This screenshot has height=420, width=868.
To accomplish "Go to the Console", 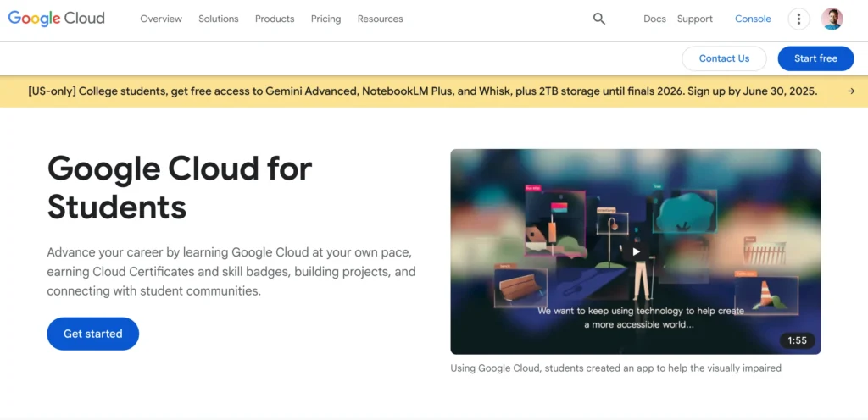I will [753, 19].
